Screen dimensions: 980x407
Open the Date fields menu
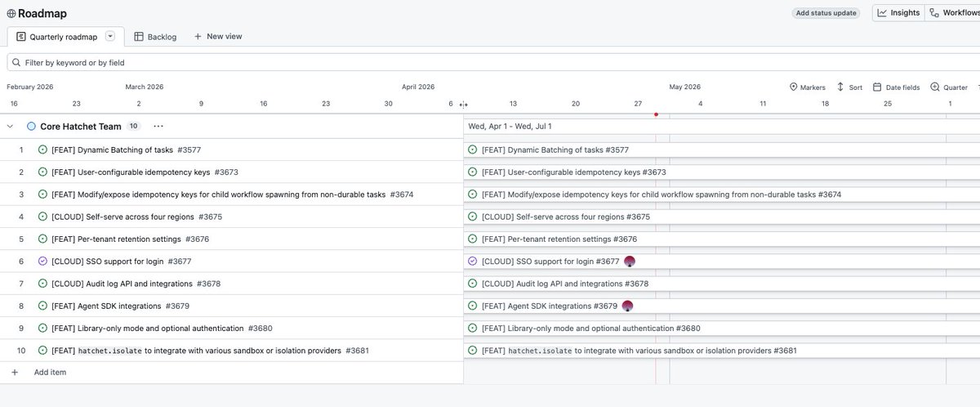[896, 87]
